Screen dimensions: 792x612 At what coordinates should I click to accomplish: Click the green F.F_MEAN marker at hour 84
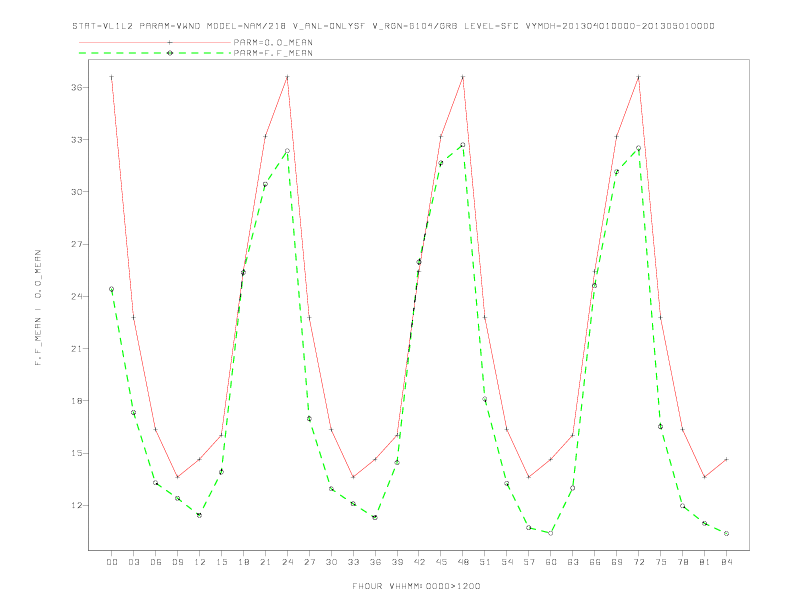point(726,534)
